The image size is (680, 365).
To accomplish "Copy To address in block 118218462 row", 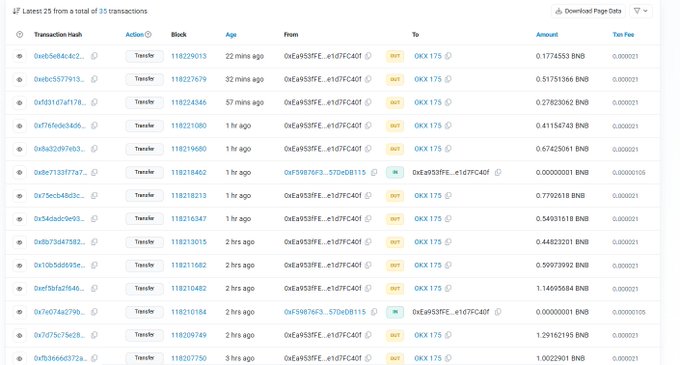I will [x=498, y=173].
